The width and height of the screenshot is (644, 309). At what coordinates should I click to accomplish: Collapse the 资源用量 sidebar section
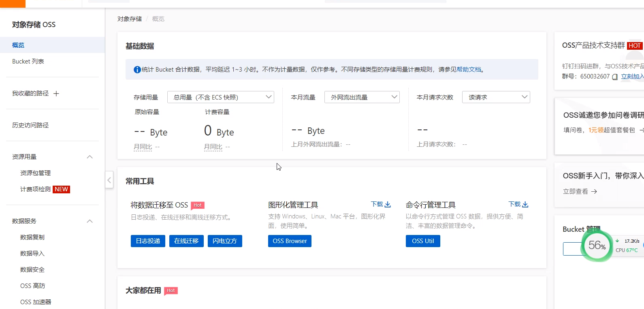[90, 157]
